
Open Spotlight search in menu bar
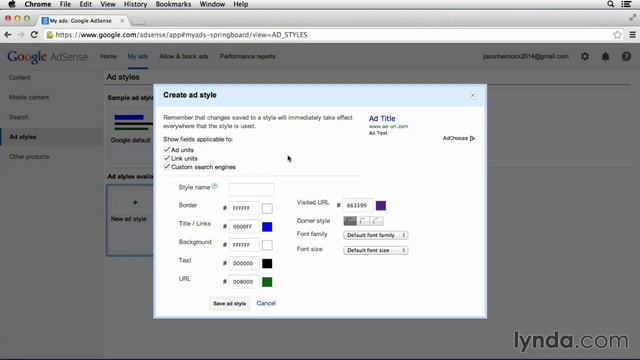[610, 4]
